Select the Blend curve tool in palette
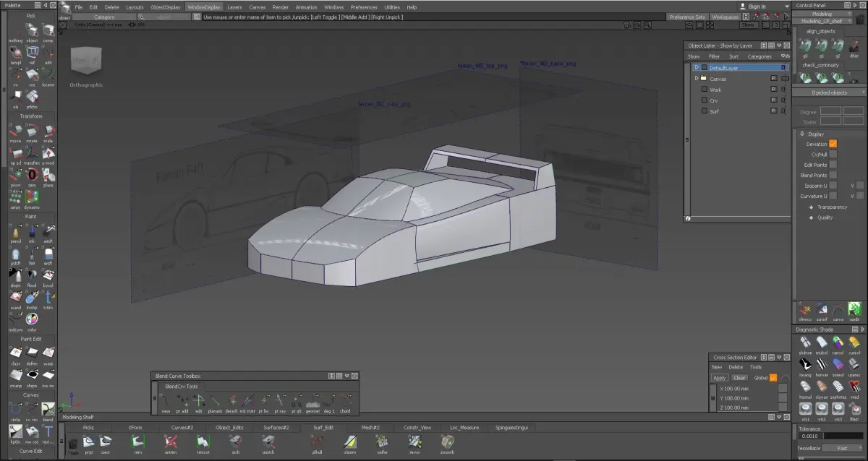 tap(48, 410)
